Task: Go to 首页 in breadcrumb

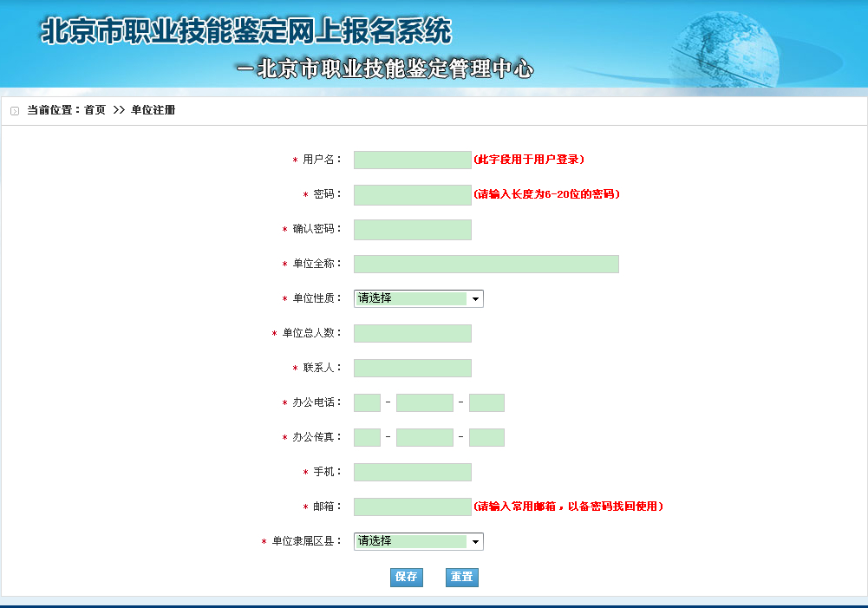Action: (x=95, y=110)
